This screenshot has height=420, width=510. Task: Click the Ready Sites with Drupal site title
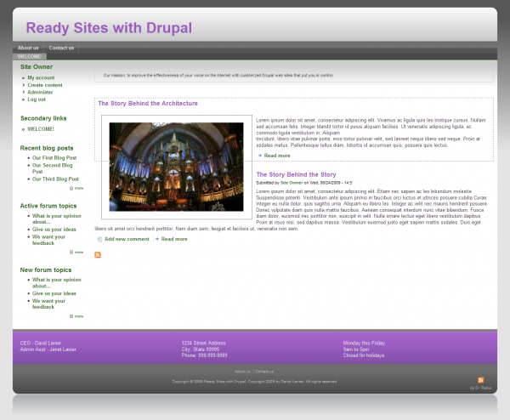tap(109, 28)
